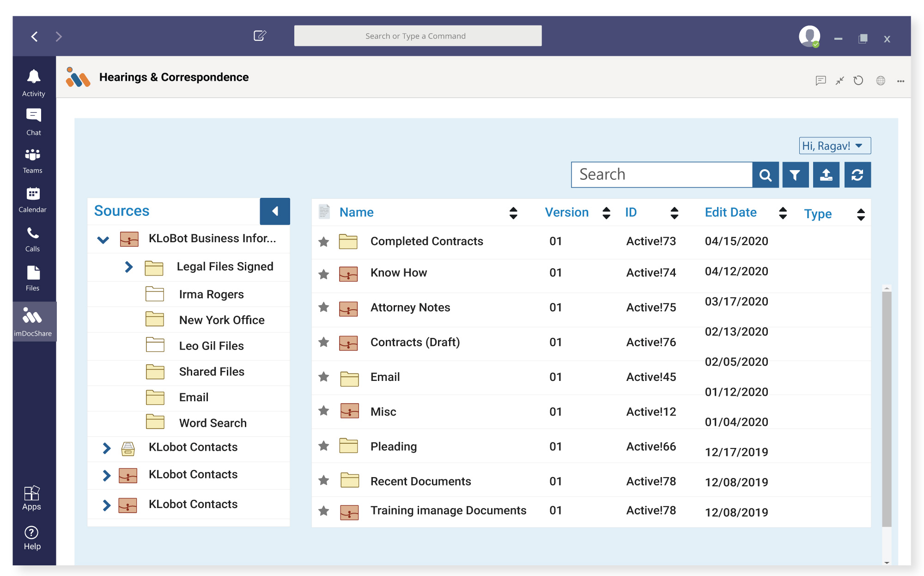Click the document icon in table header
This screenshot has height=576, width=924.
click(324, 212)
